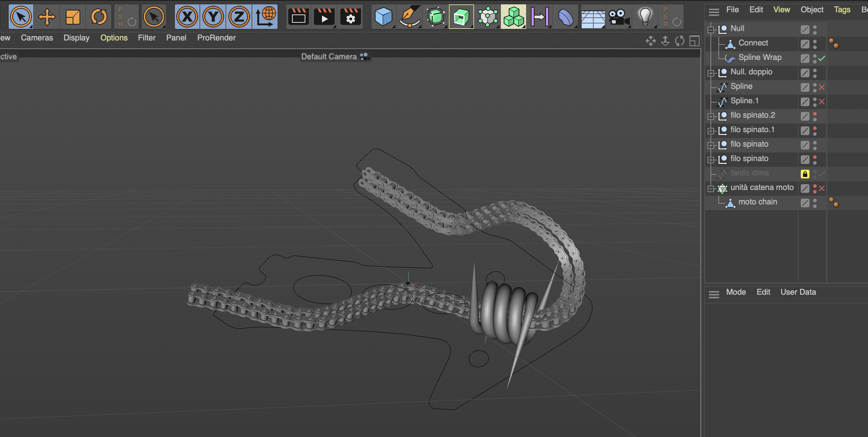Click the Cube primitive icon

coord(383,17)
